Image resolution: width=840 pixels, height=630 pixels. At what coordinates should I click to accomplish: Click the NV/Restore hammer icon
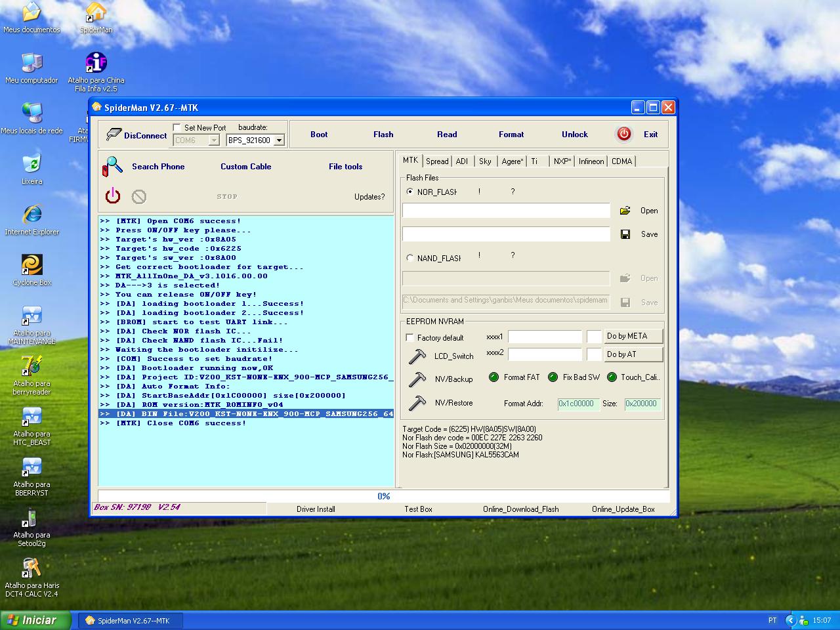417,402
